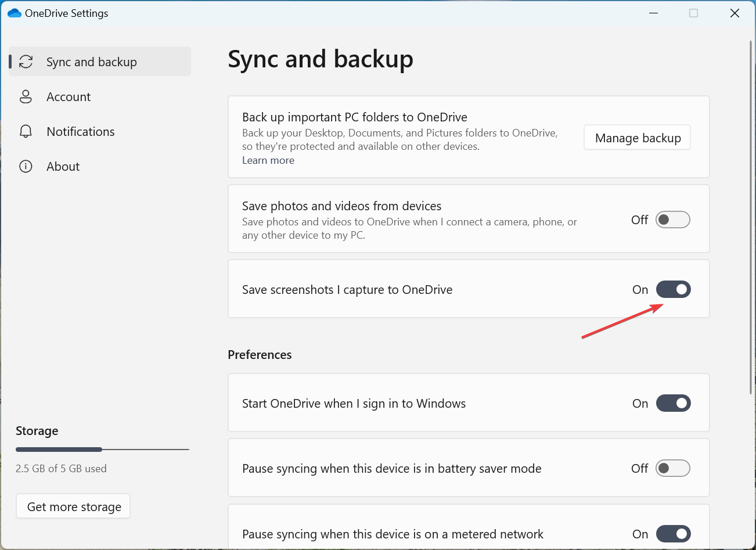The image size is (756, 550).
Task: Click the 'Sync and backup' page title
Action: pos(321,59)
